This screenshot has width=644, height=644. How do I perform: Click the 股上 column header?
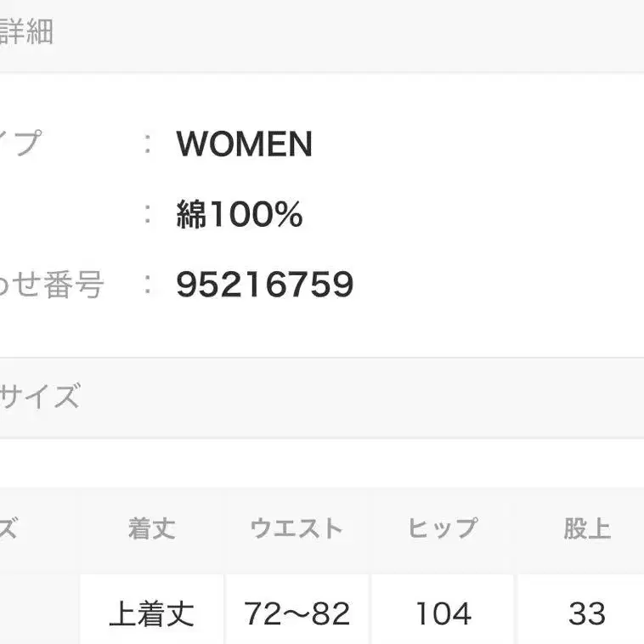[x=587, y=528]
